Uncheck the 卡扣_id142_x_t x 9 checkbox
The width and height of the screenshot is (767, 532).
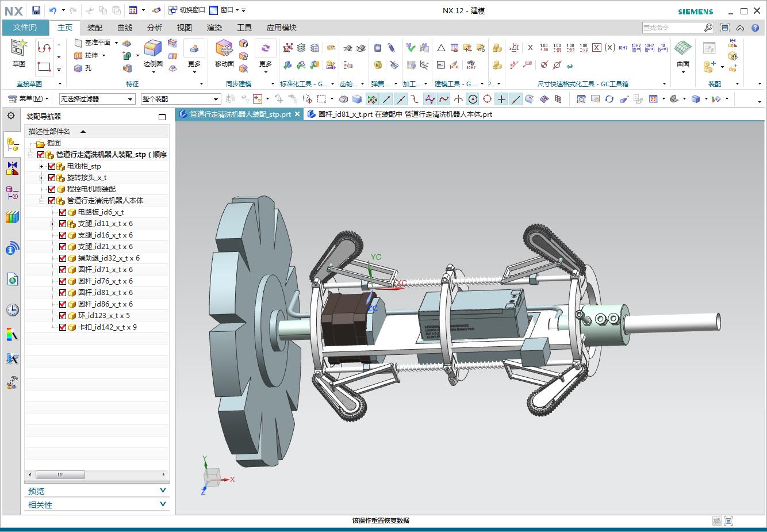pyautogui.click(x=63, y=327)
